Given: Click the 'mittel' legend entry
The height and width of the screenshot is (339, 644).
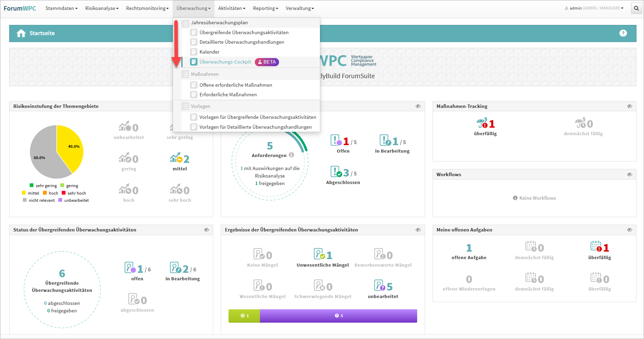Looking at the screenshot, I should click(31, 193).
